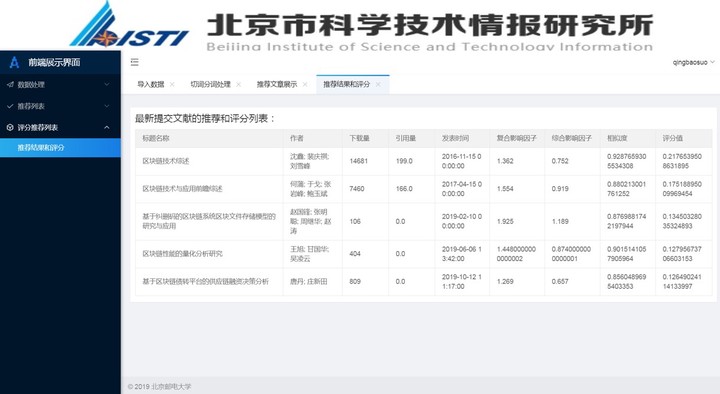Click the 下载量 column header
The image size is (720, 394).
[x=360, y=138]
